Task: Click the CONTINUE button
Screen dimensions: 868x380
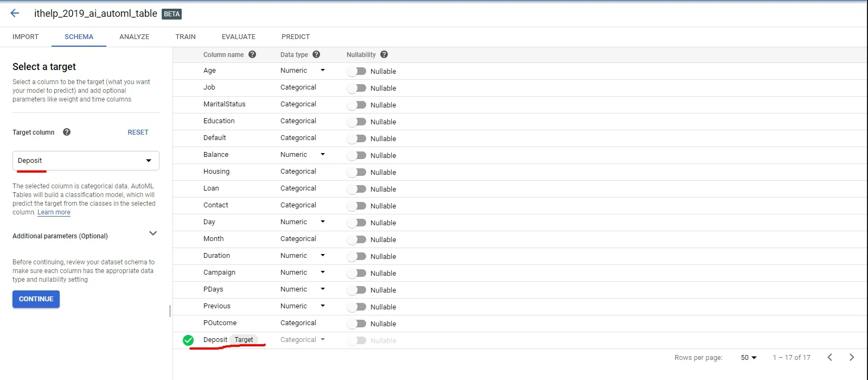Action: click(x=36, y=299)
